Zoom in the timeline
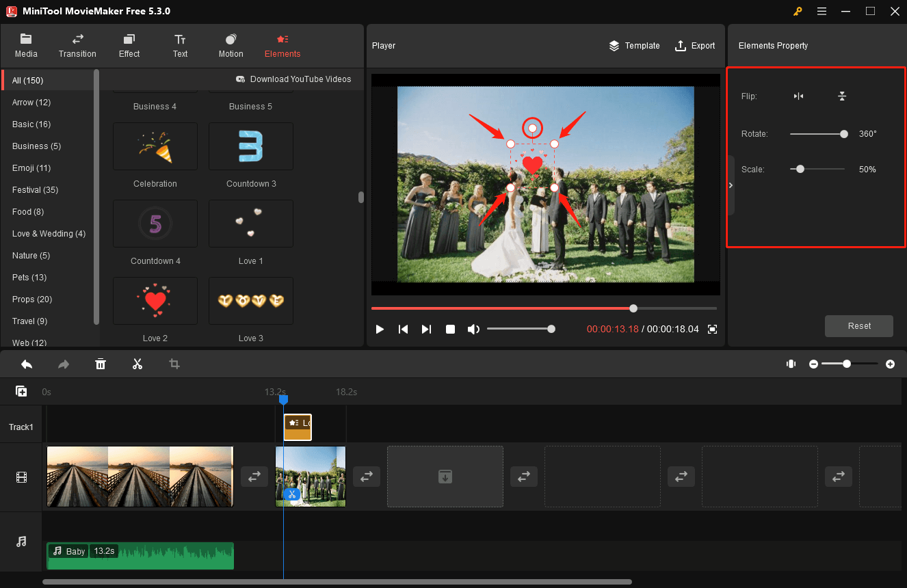Image resolution: width=907 pixels, height=588 pixels. click(x=890, y=364)
